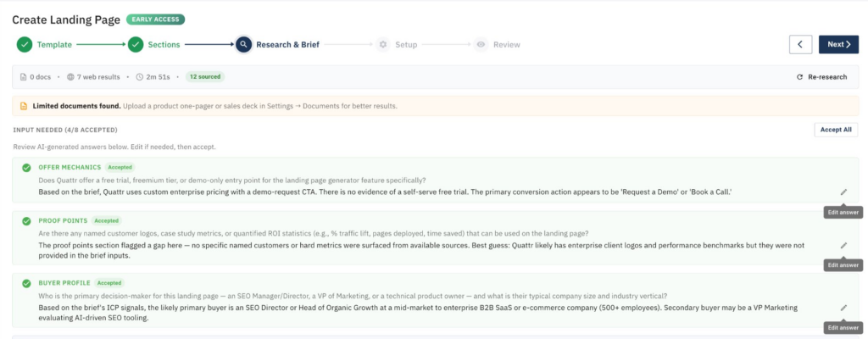Image resolution: width=868 pixels, height=339 pixels.
Task: Click the globe icon beside 7 web results
Action: 70,77
